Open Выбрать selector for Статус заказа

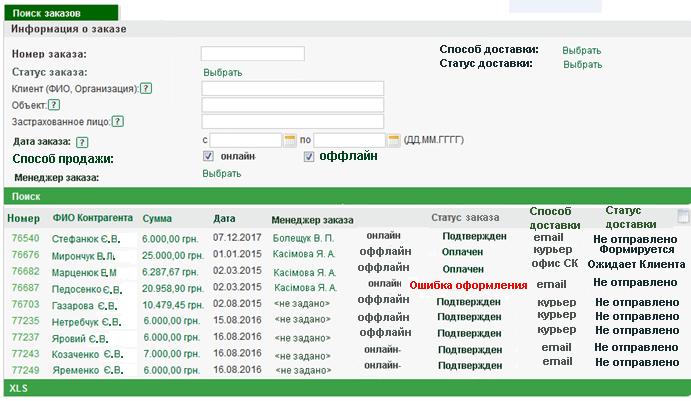coord(222,73)
